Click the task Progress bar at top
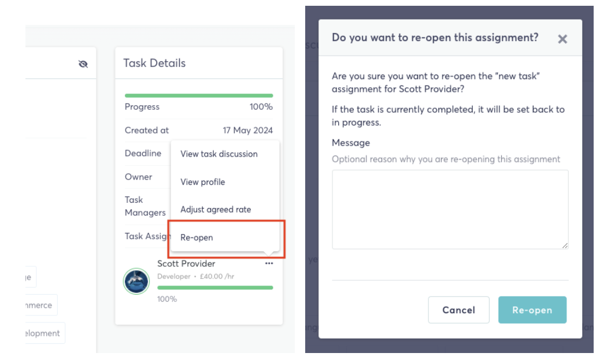This screenshot has width=600, height=364. point(199,95)
